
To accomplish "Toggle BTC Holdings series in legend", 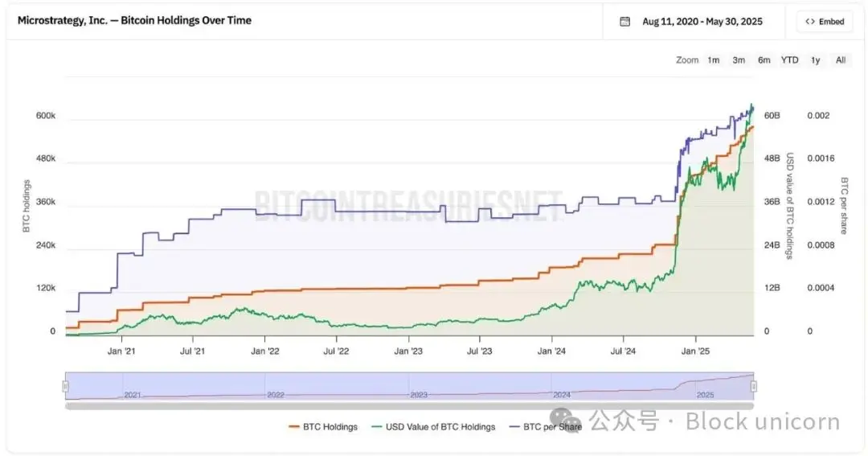I will 330,427.
